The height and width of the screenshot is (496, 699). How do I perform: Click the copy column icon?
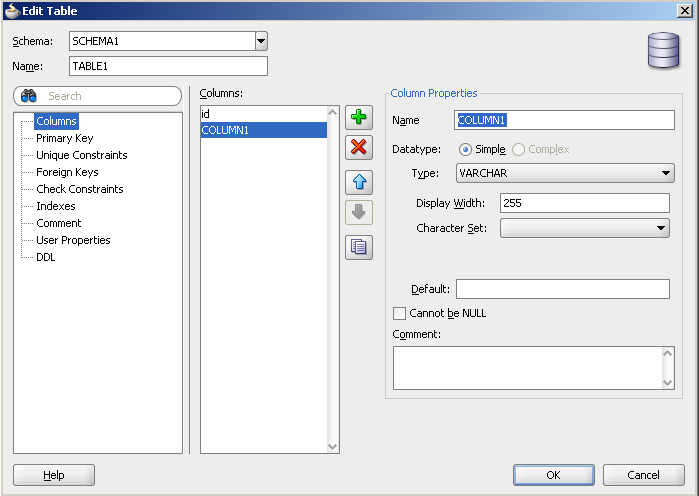click(358, 247)
